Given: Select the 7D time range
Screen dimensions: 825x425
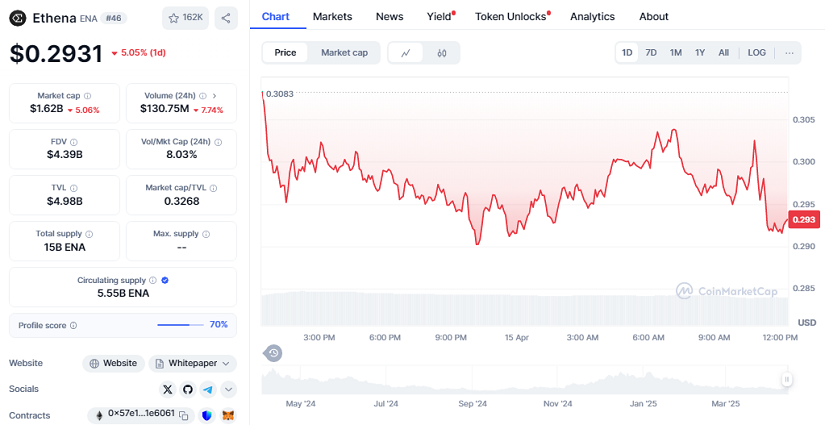Looking at the screenshot, I should tap(651, 53).
